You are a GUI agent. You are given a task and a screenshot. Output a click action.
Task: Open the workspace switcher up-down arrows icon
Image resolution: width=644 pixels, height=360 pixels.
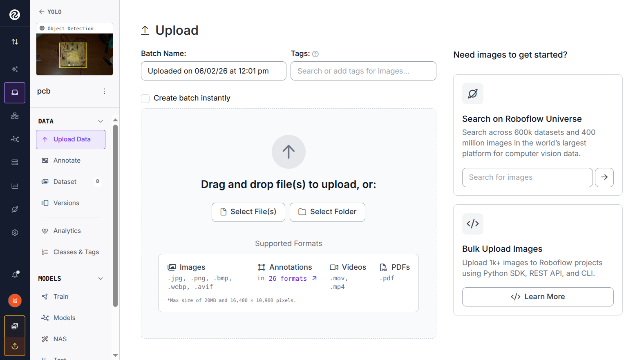(x=15, y=42)
